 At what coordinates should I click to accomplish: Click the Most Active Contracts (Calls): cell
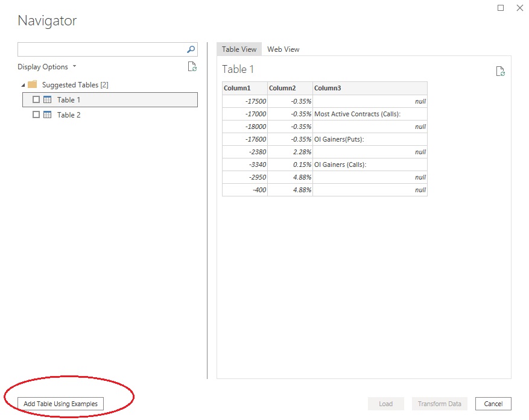point(370,114)
